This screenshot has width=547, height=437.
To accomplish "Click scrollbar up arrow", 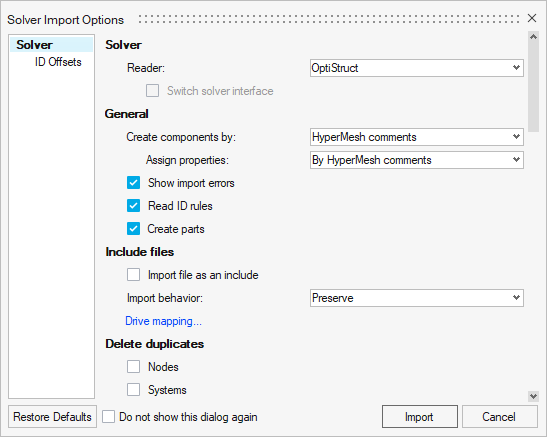I will [x=533, y=37].
